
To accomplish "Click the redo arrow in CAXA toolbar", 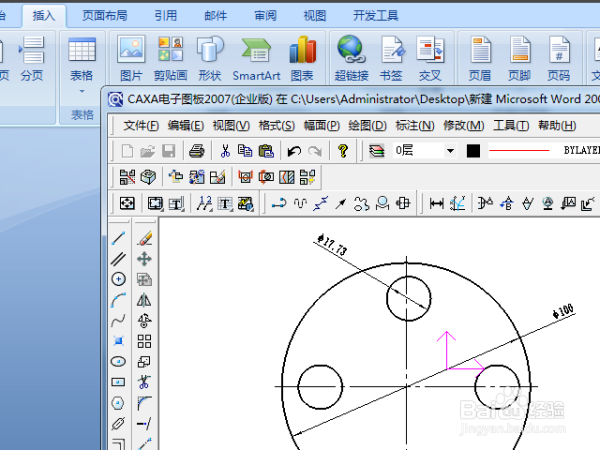I will pos(315,151).
